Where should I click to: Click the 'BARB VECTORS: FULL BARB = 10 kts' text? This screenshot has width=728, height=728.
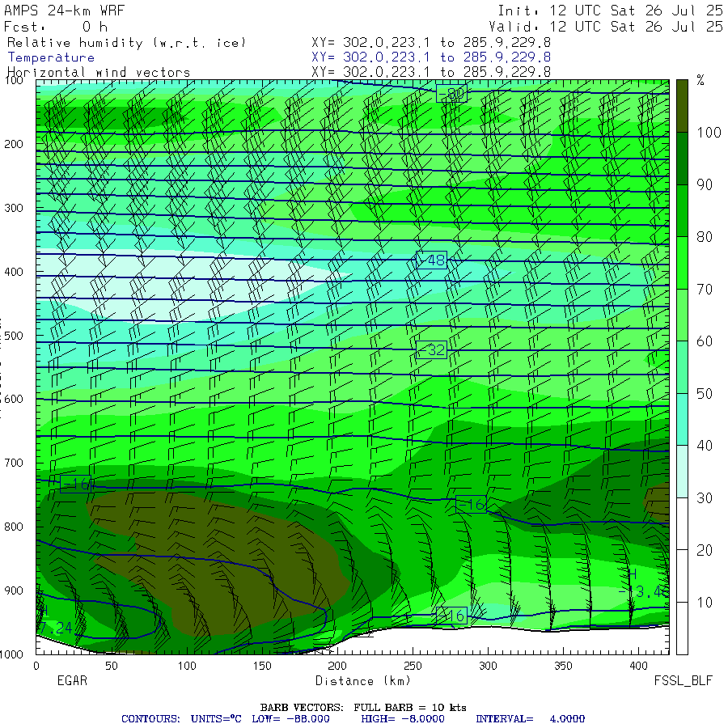[363, 708]
